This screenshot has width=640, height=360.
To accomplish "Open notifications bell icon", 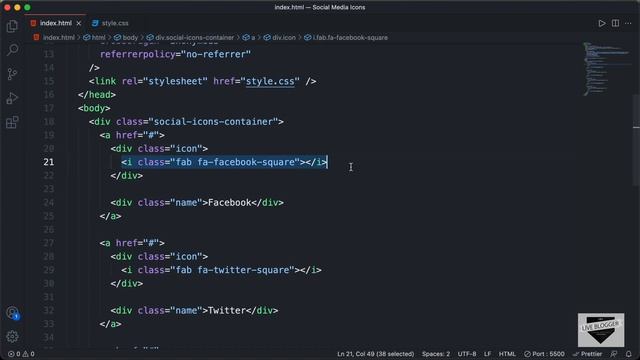I will [x=629, y=354].
